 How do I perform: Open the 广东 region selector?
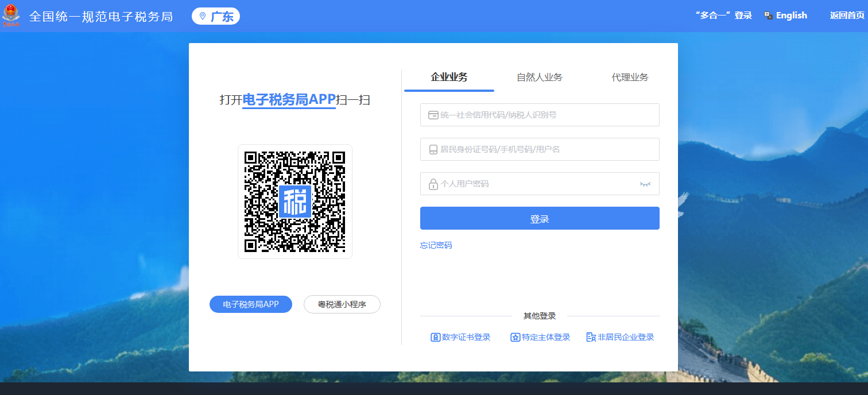pos(216,16)
